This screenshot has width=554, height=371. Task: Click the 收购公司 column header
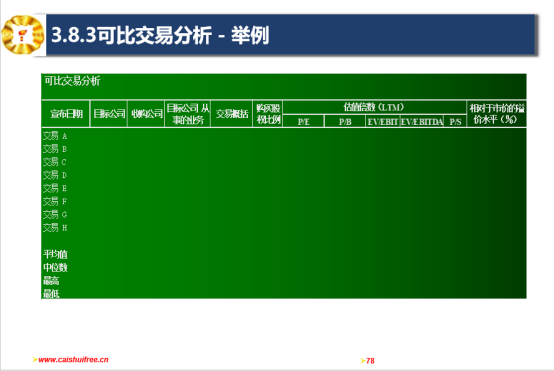pos(146,114)
